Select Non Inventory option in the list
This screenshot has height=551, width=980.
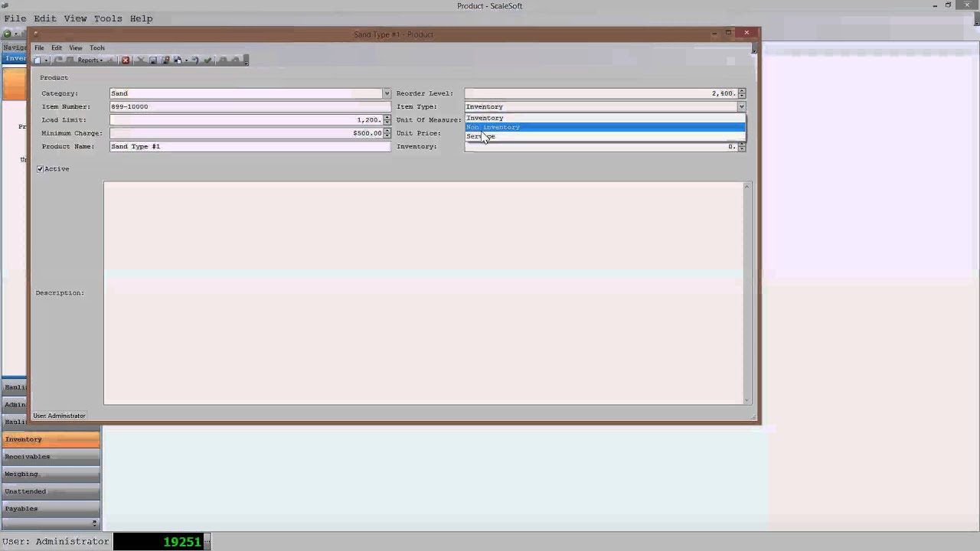tap(605, 127)
